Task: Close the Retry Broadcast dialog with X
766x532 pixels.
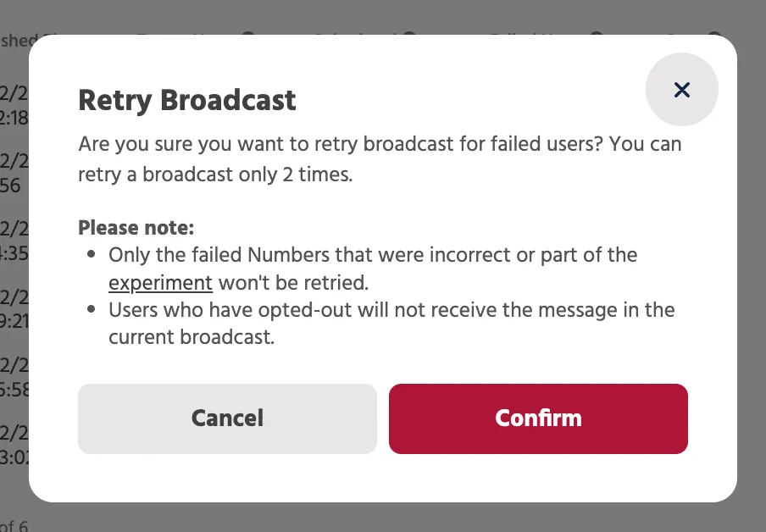Action: [x=681, y=90]
